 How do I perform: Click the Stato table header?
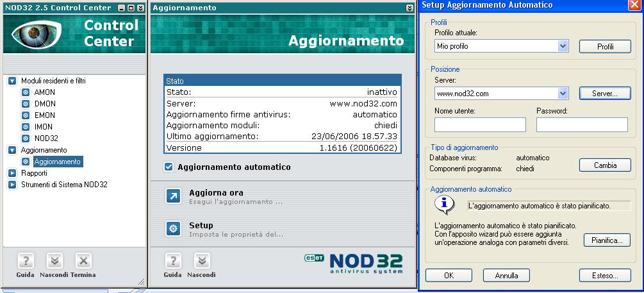click(282, 81)
